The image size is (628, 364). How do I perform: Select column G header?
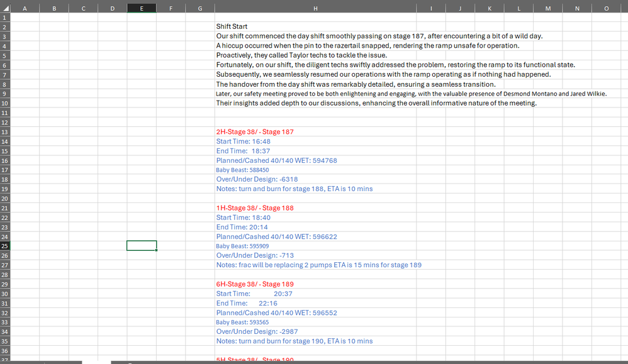(x=200, y=8)
